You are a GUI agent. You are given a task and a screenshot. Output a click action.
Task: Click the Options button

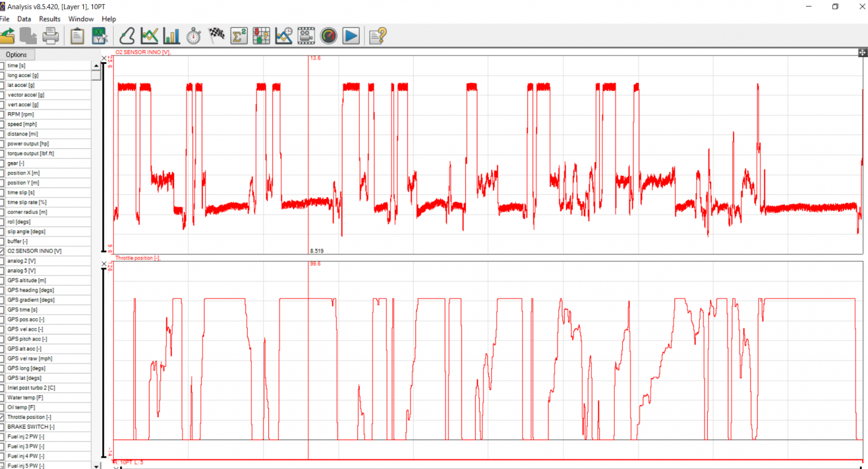click(17, 55)
